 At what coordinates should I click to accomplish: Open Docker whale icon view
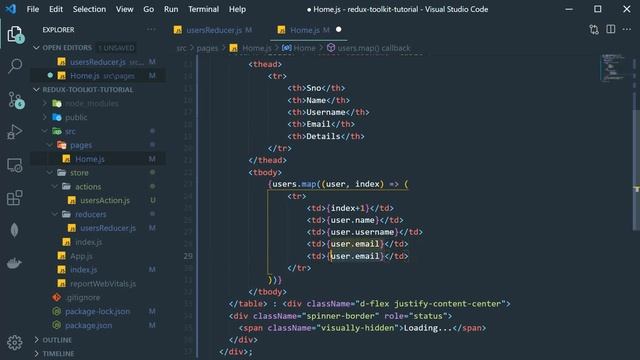click(14, 263)
